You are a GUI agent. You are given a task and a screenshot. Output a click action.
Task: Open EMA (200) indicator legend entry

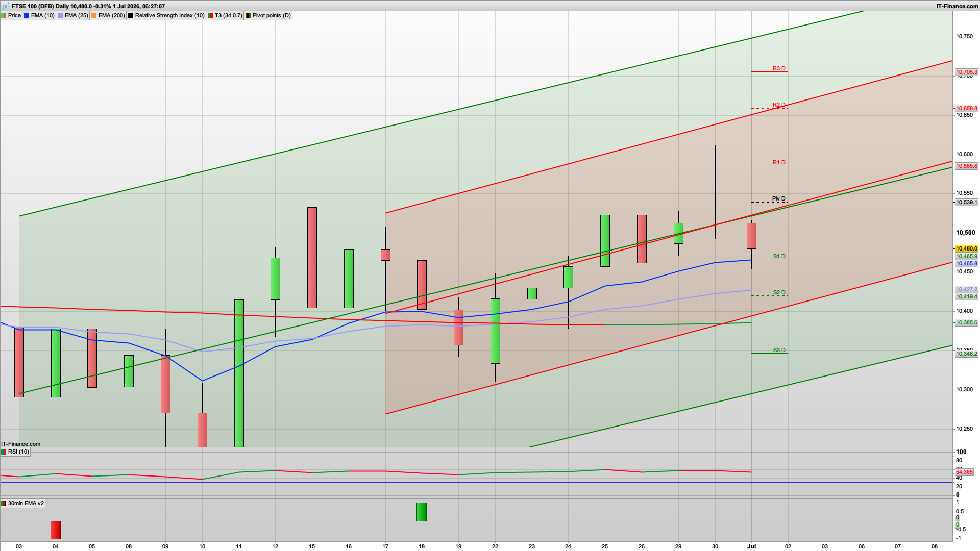(x=108, y=15)
